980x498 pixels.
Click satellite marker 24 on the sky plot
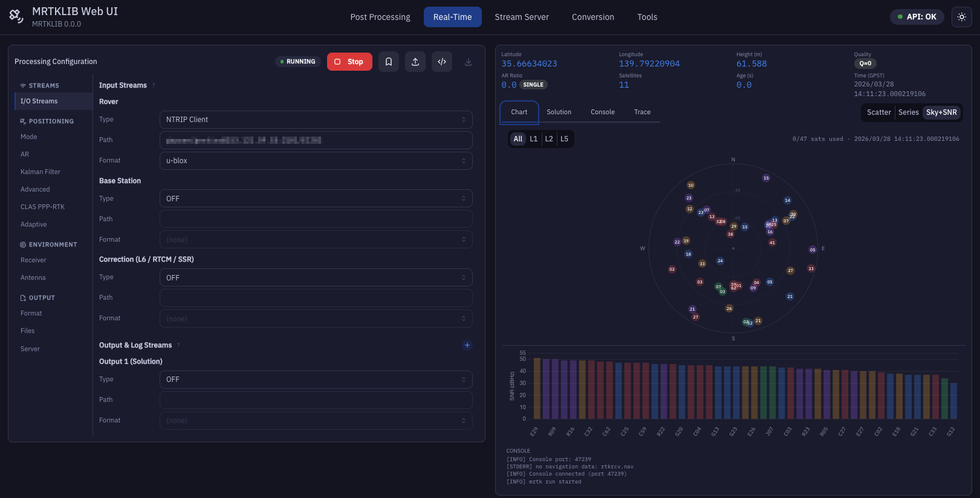point(720,261)
